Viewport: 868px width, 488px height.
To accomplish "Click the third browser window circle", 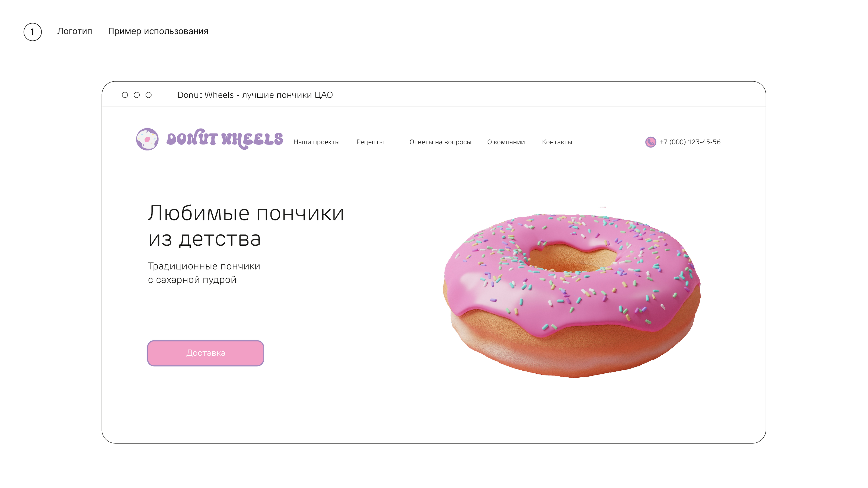I will [149, 95].
